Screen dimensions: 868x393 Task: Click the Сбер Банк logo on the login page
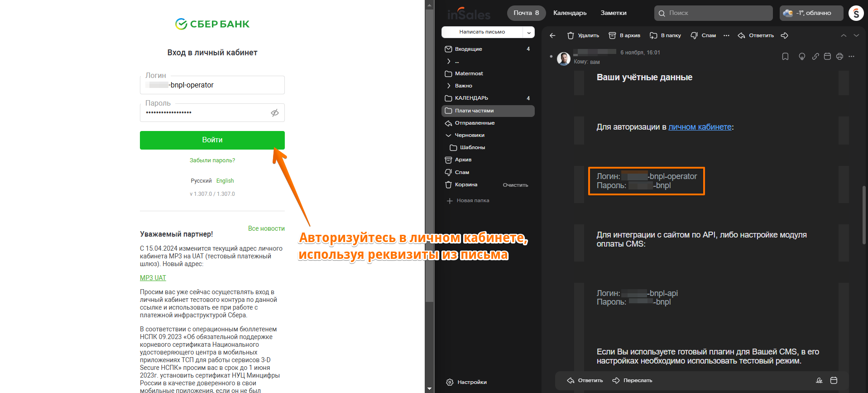212,24
